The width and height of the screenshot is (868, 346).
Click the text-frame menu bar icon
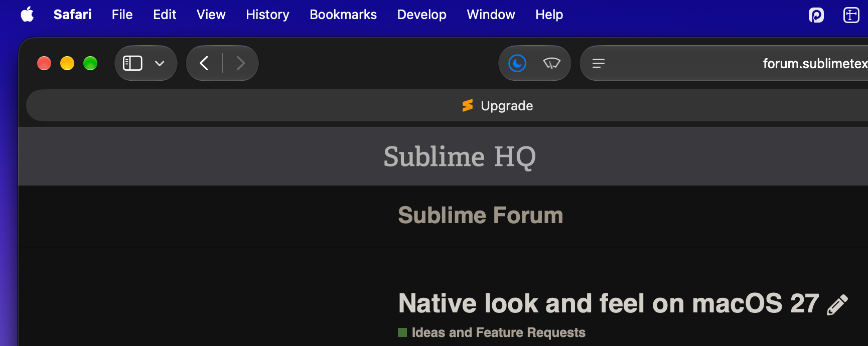(851, 15)
